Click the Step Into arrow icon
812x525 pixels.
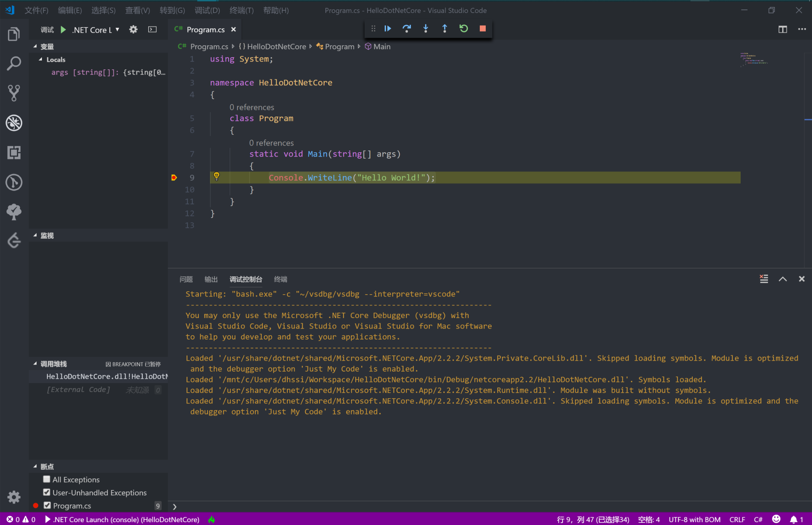tap(425, 29)
